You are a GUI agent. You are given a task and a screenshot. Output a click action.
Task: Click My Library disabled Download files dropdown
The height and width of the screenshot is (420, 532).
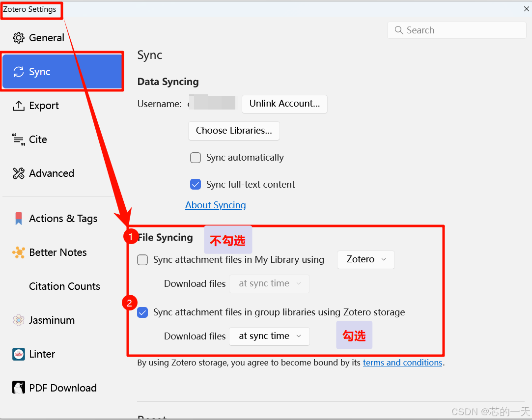269,283
